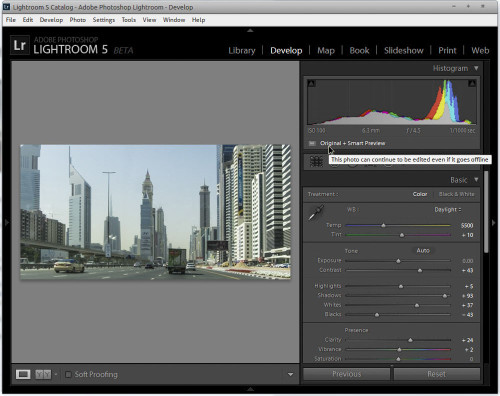Click the Vibrance slider handle
The image size is (500, 396).
pos(399,350)
